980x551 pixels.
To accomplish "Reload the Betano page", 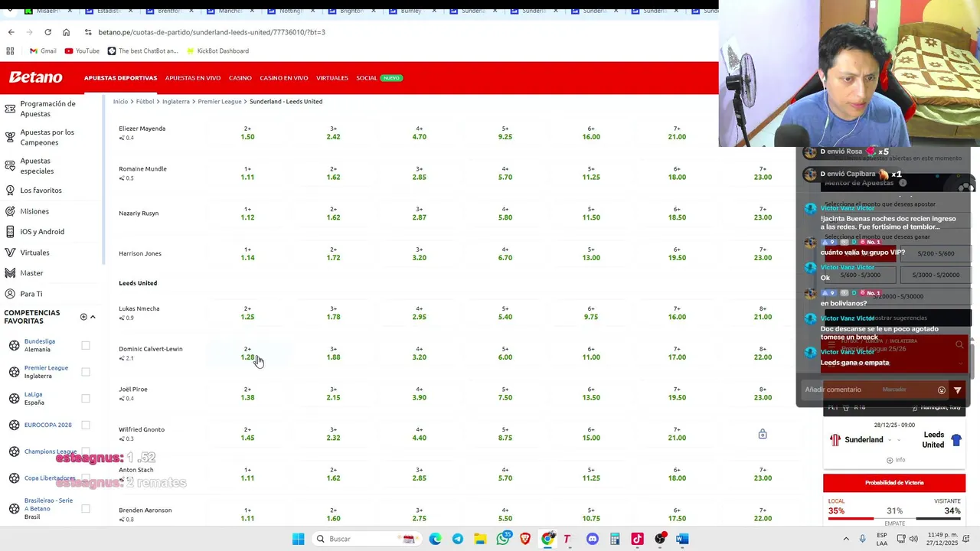I will coord(47,32).
